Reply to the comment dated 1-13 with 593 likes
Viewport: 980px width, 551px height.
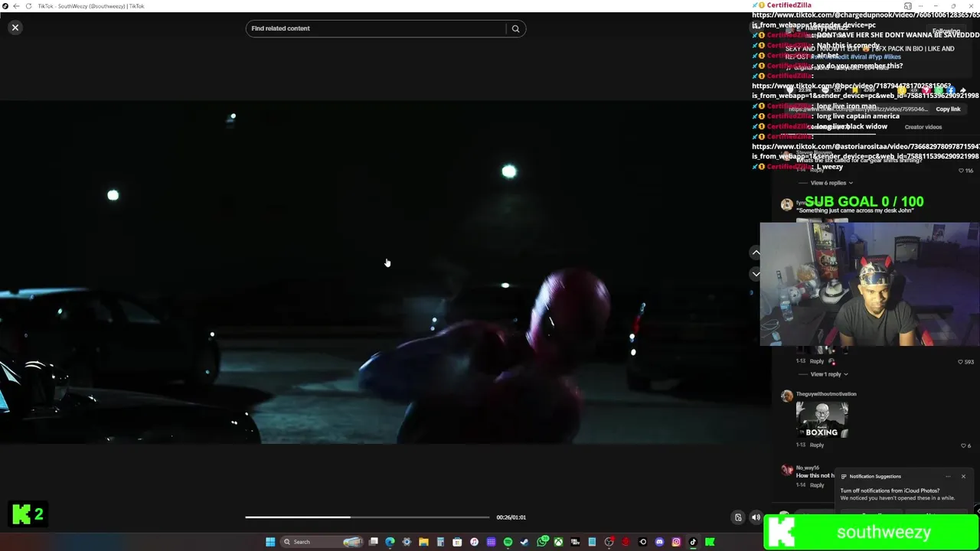pyautogui.click(x=817, y=361)
